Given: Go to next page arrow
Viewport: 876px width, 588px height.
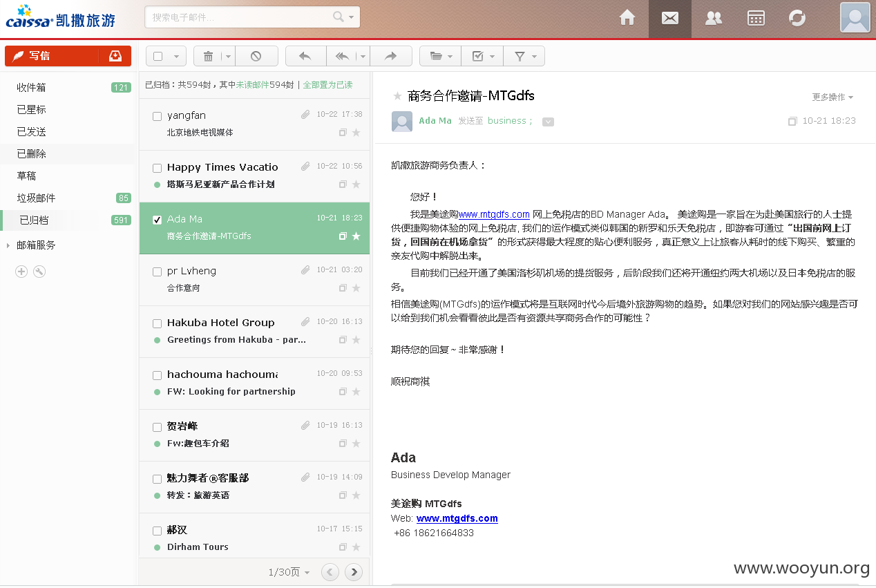Looking at the screenshot, I should click(x=354, y=571).
